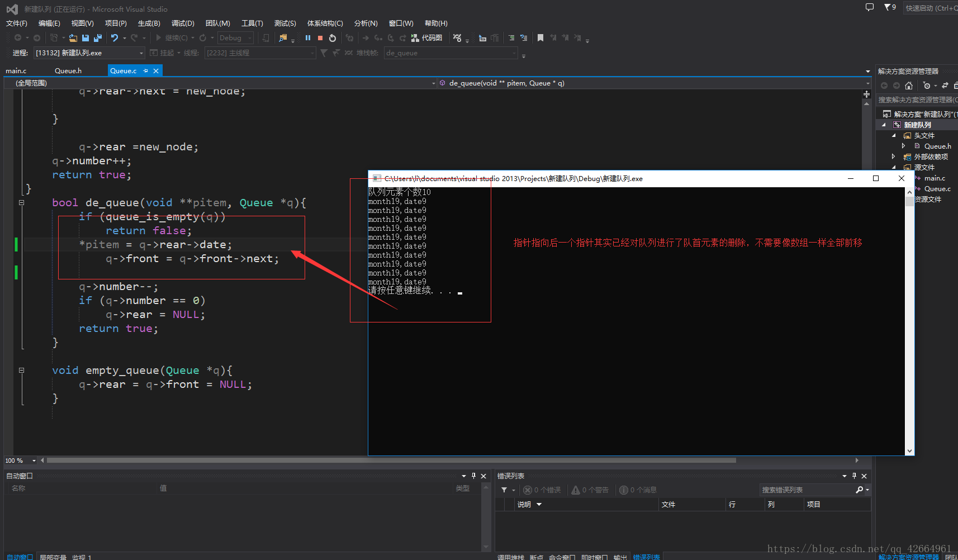This screenshot has height=560, width=958.
Task: Click the split editor handle above the scrollbar
Action: (x=867, y=94)
